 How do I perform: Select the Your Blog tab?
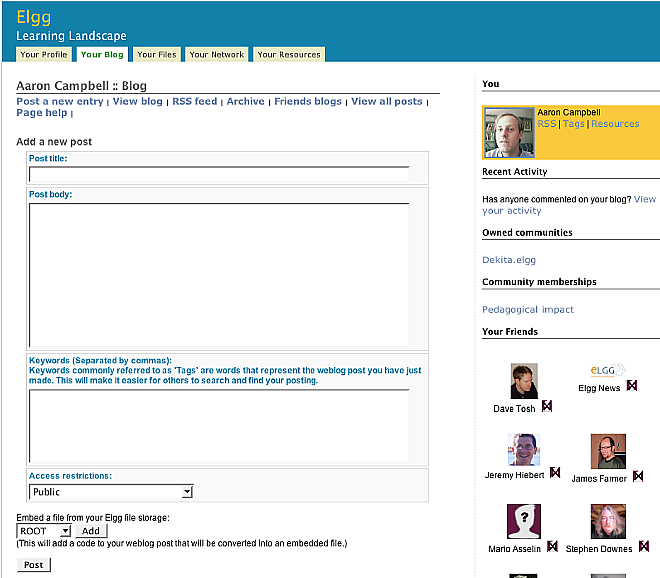click(102, 55)
